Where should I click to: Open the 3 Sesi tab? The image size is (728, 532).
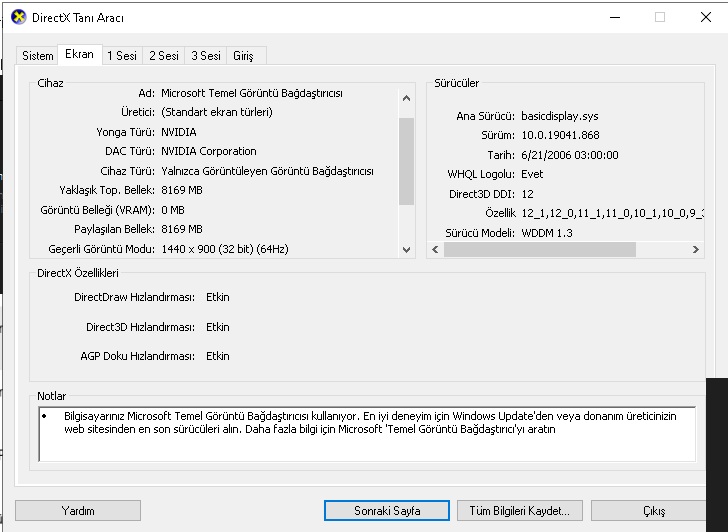click(x=206, y=56)
